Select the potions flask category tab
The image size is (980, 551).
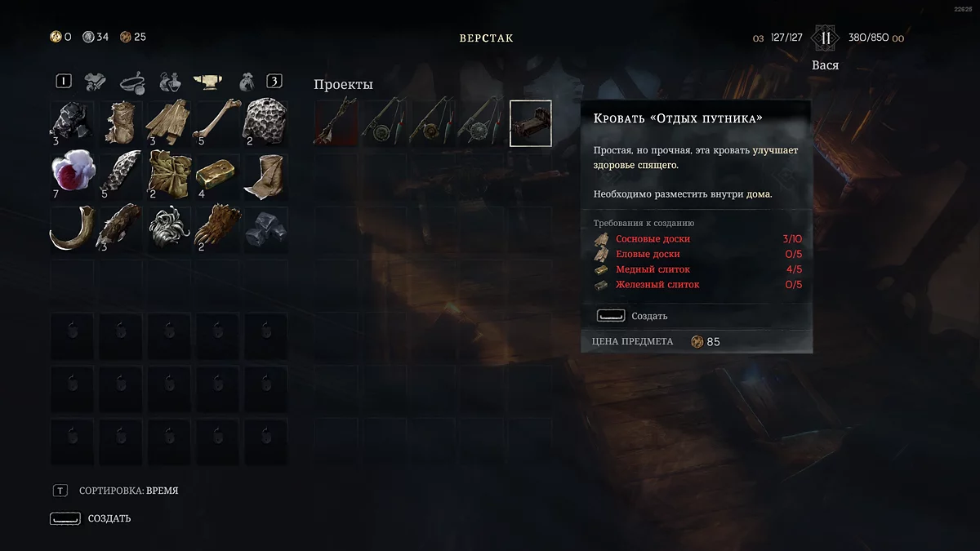[x=170, y=81]
